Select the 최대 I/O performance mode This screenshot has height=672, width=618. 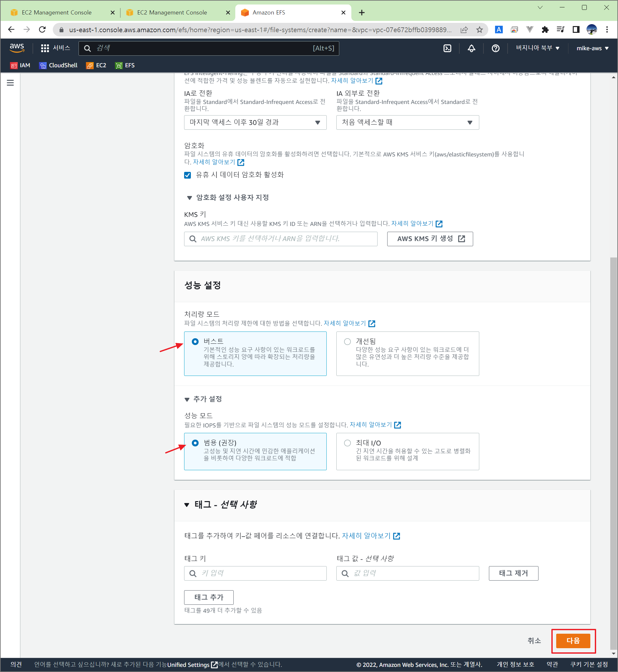click(x=347, y=443)
